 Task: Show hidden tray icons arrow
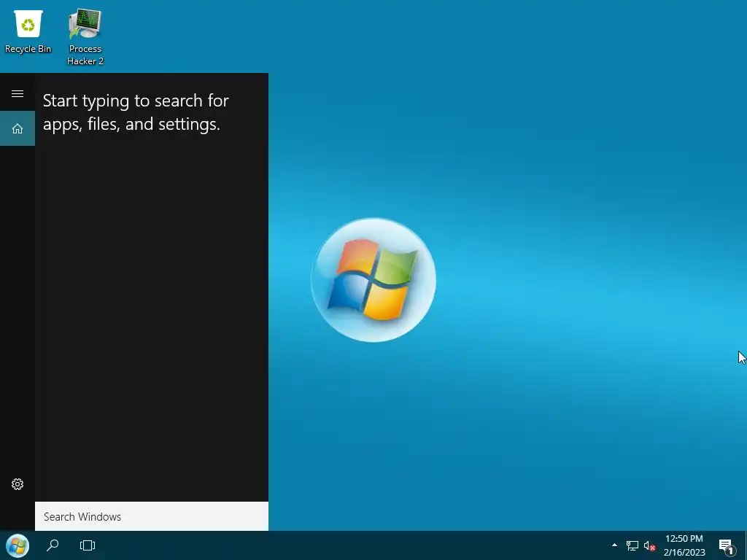[614, 545]
